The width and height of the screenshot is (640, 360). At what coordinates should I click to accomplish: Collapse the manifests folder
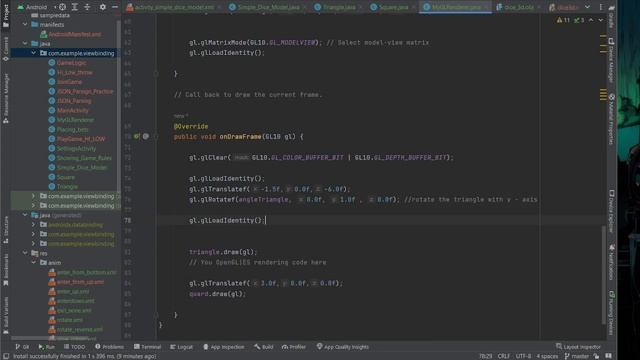pos(25,24)
